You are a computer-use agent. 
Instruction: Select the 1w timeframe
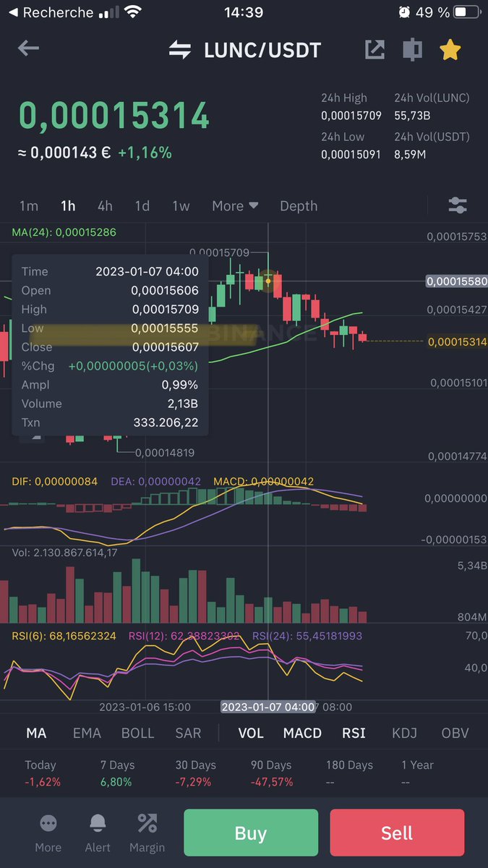coord(181,206)
